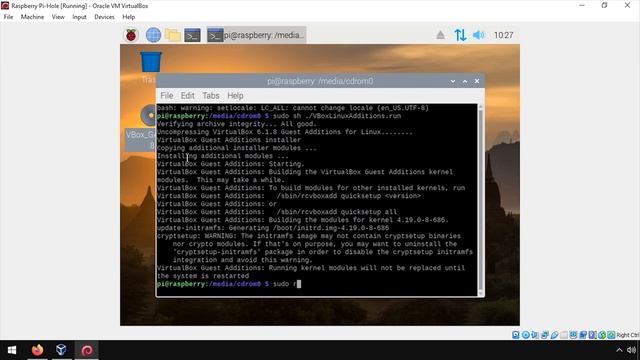The width and height of the screenshot is (640, 360).
Task: Click the keyboard capture arrow icon
Action: (x=611, y=335)
